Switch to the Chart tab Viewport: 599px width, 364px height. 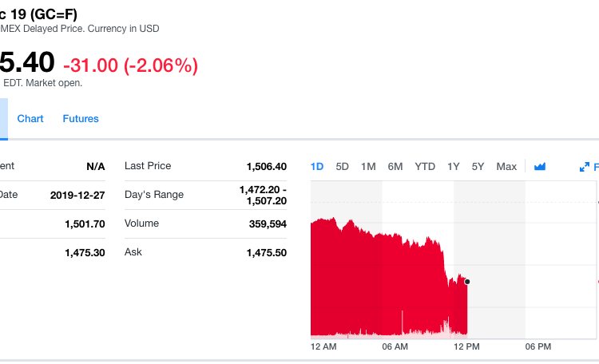click(30, 119)
